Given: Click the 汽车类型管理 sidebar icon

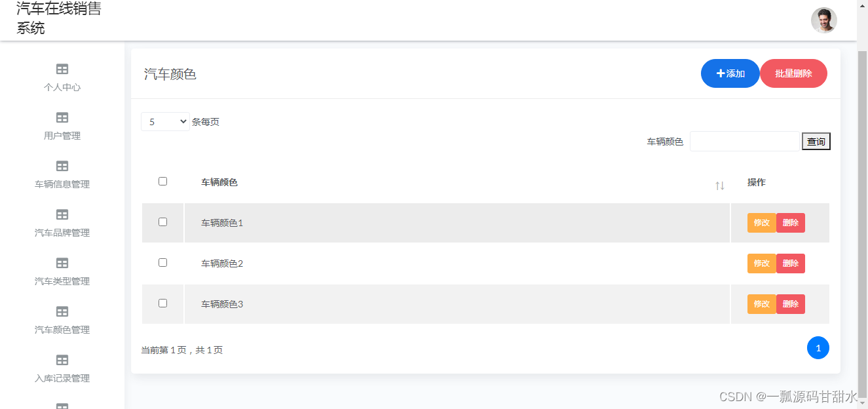Looking at the screenshot, I should [x=62, y=263].
